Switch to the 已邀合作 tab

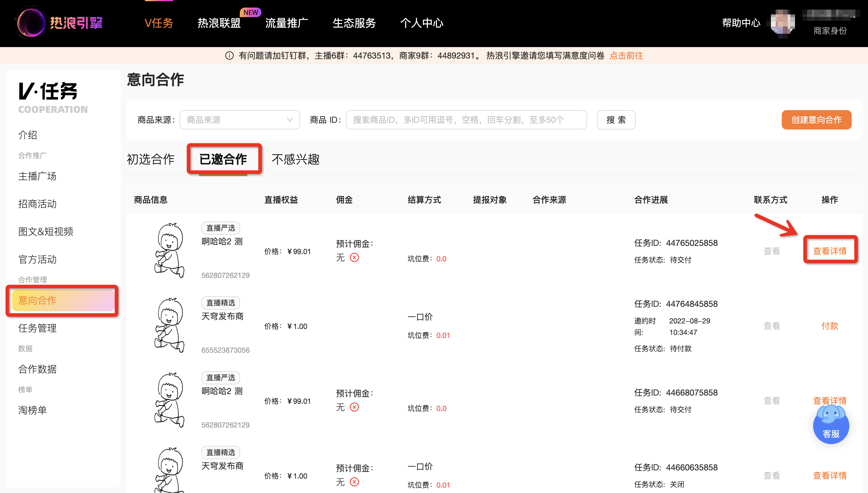223,159
